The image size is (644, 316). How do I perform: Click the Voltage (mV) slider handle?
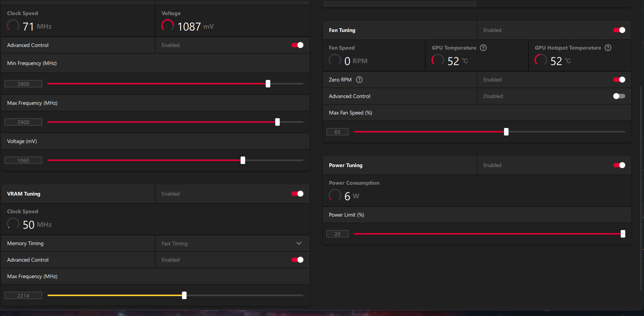pos(243,160)
